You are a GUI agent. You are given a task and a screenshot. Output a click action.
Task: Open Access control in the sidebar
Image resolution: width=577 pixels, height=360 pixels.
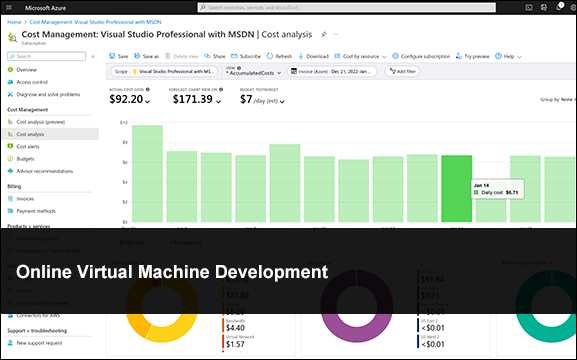32,82
